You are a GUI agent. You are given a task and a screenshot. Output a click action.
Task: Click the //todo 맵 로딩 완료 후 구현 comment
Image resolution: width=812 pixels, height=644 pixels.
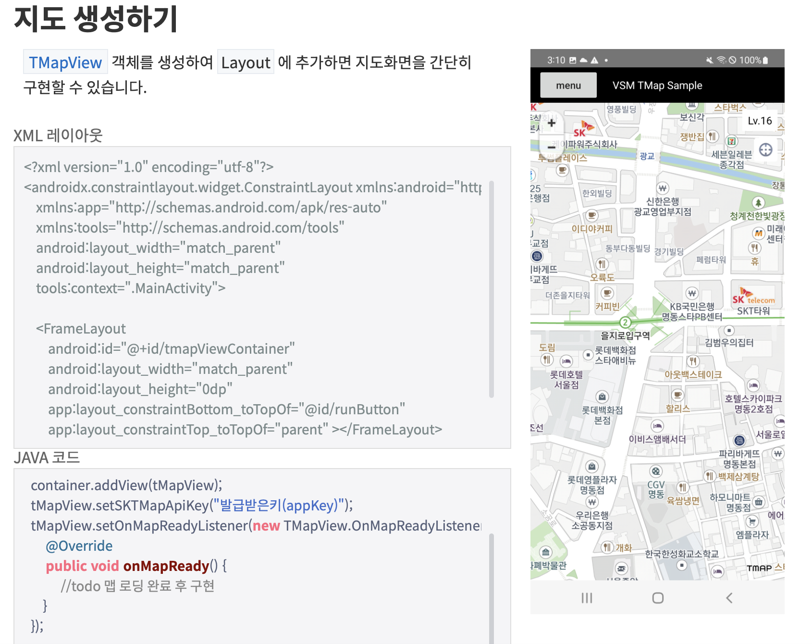tap(137, 586)
